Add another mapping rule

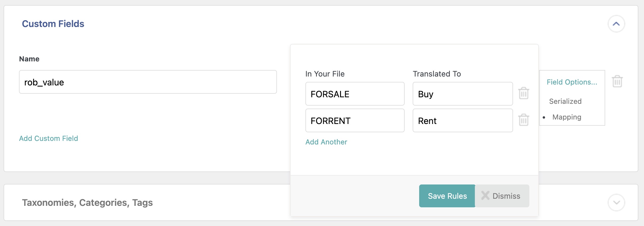coord(326,142)
